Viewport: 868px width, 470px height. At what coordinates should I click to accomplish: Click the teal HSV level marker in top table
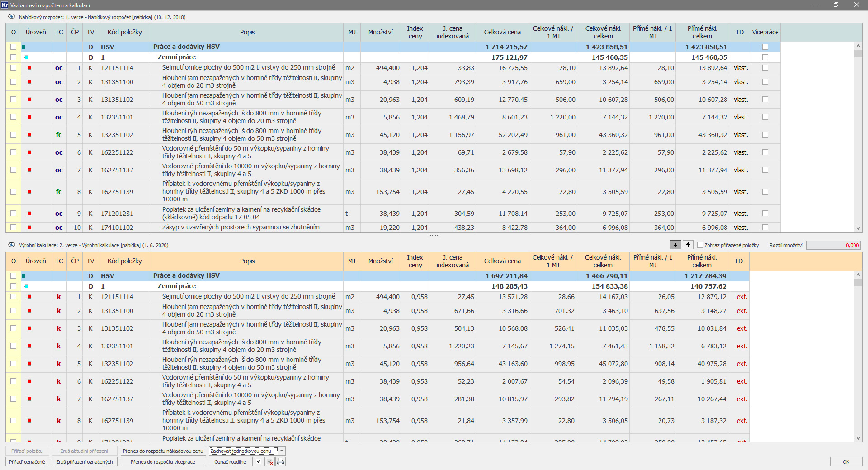(x=24, y=47)
